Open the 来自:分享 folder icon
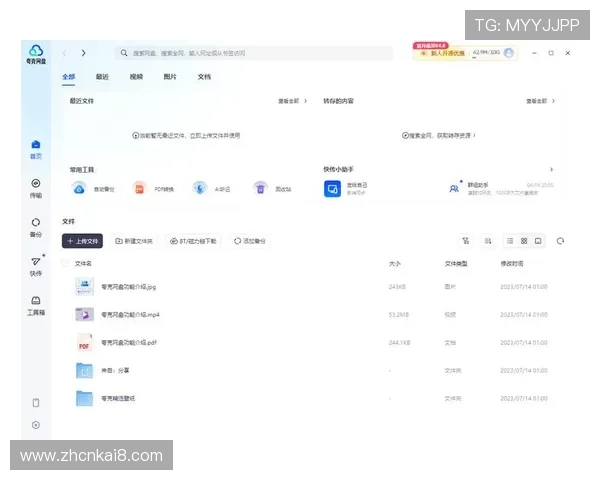The height and width of the screenshot is (480, 600). tap(85, 370)
